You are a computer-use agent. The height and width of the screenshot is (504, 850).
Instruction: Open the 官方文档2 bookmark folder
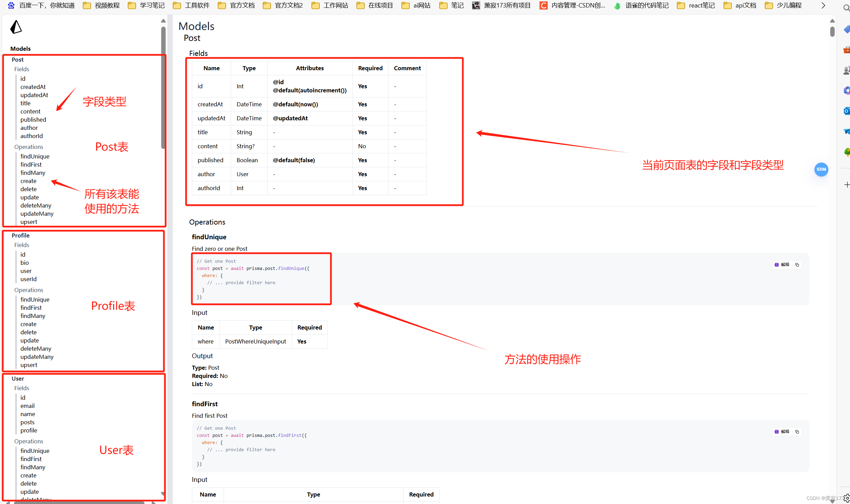pyautogui.click(x=283, y=5)
